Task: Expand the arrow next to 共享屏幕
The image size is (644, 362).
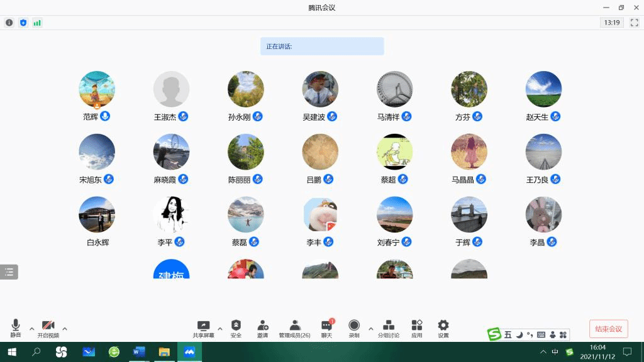Action: 219,329
